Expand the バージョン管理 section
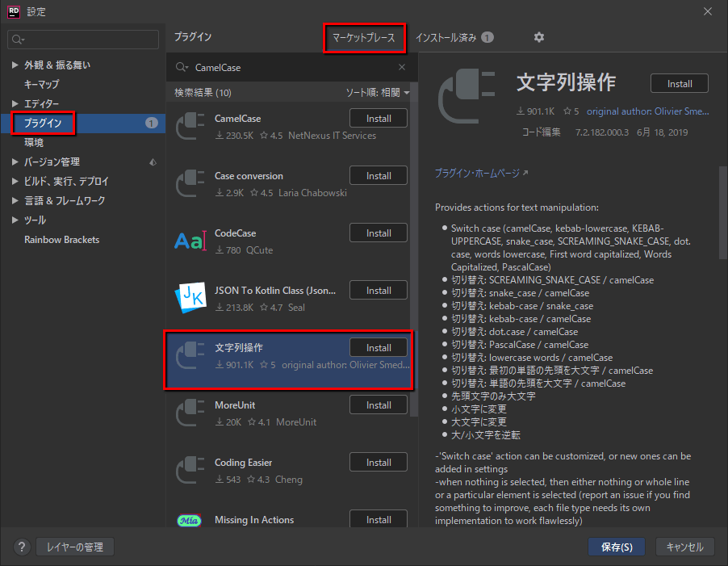Screen dimensions: 728x566 [x=15, y=161]
